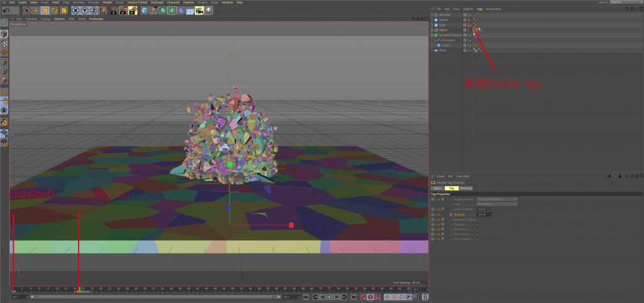
Task: Open the Shading Mode dropdown
Action: [x=497, y=199]
